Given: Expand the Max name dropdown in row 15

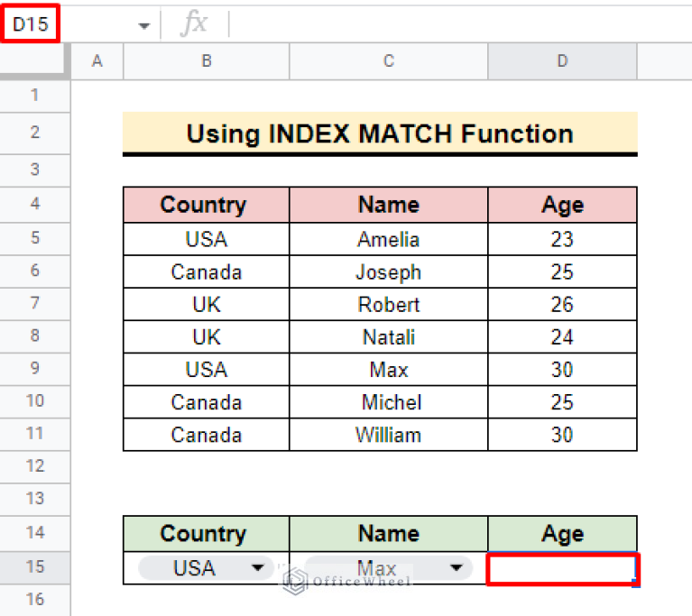Looking at the screenshot, I should 457,568.
